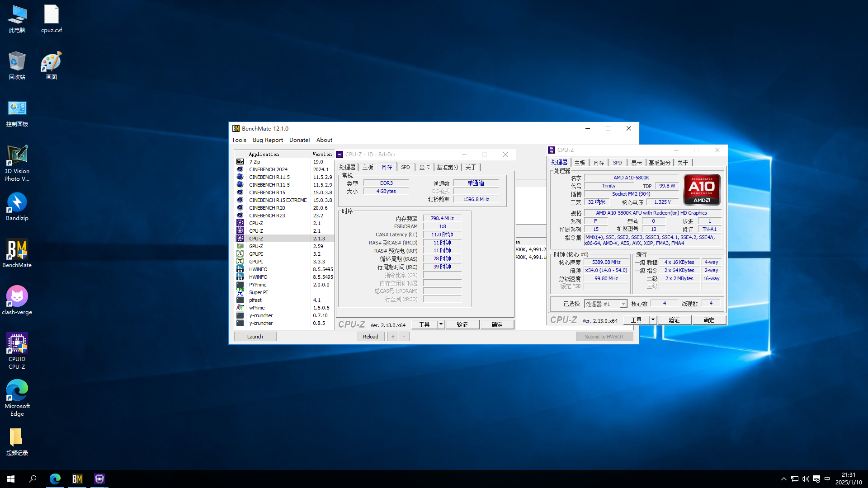Open the volume control in system tray
The height and width of the screenshot is (488, 868).
click(x=806, y=479)
